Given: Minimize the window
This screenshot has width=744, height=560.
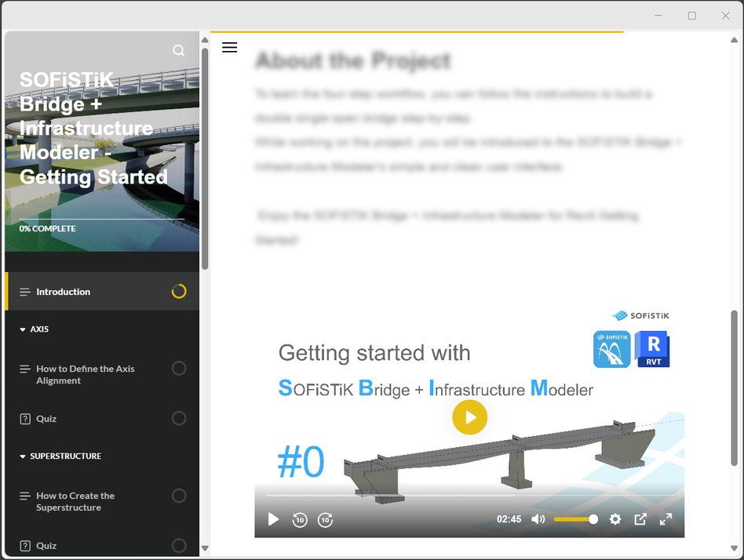Looking at the screenshot, I should [x=658, y=16].
